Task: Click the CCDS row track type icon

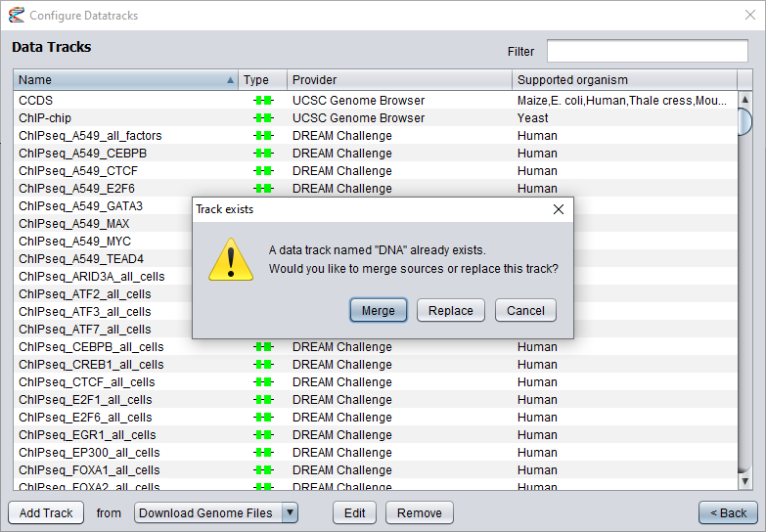Action: pyautogui.click(x=262, y=101)
